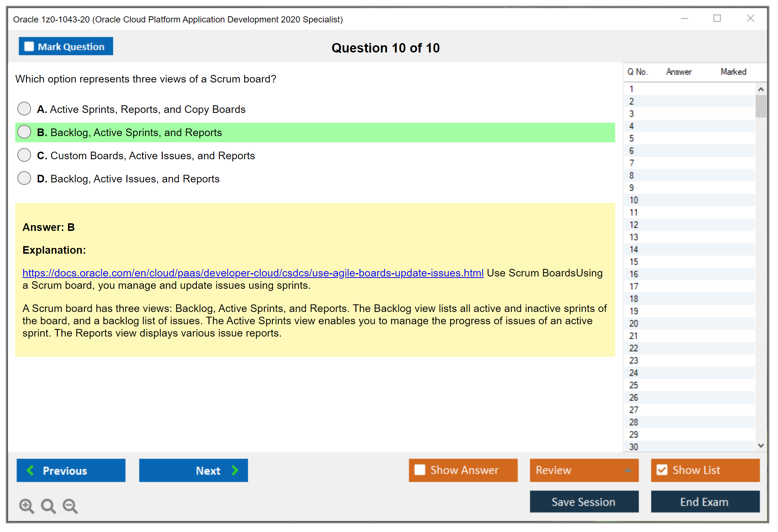Viewport: 778px width, 532px height.
Task: Select the highlighted option B radio button
Action: tap(24, 132)
